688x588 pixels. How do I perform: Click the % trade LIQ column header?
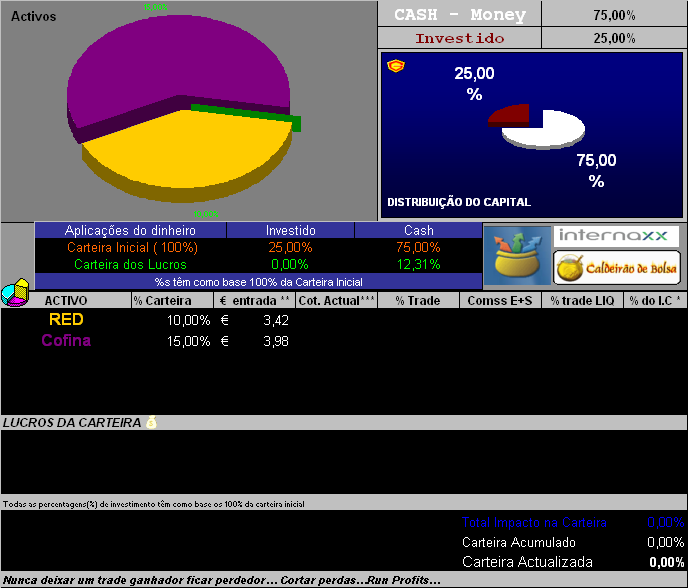(582, 301)
